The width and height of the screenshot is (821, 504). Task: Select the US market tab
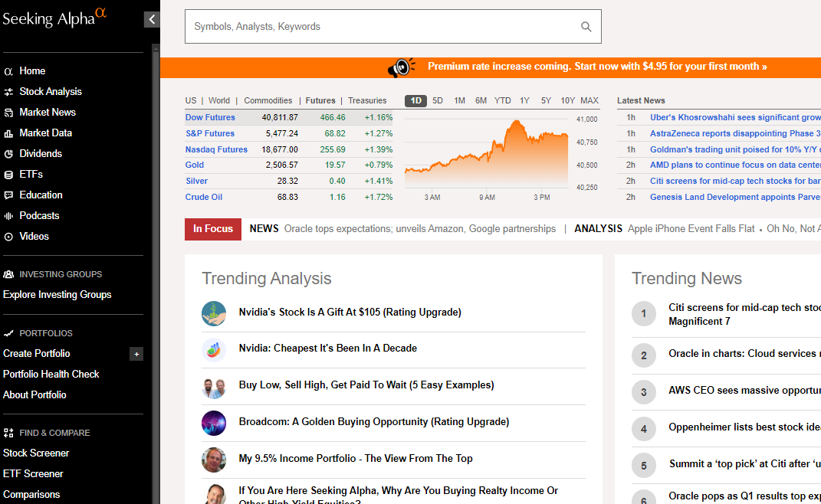pyautogui.click(x=191, y=100)
